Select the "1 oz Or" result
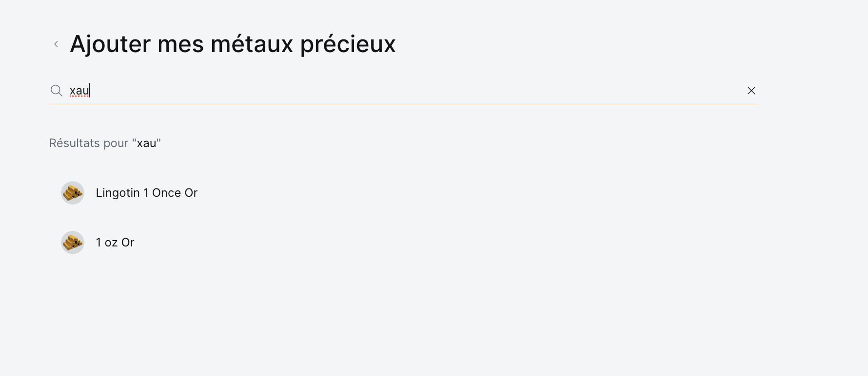Image resolution: width=868 pixels, height=376 pixels. pos(115,243)
